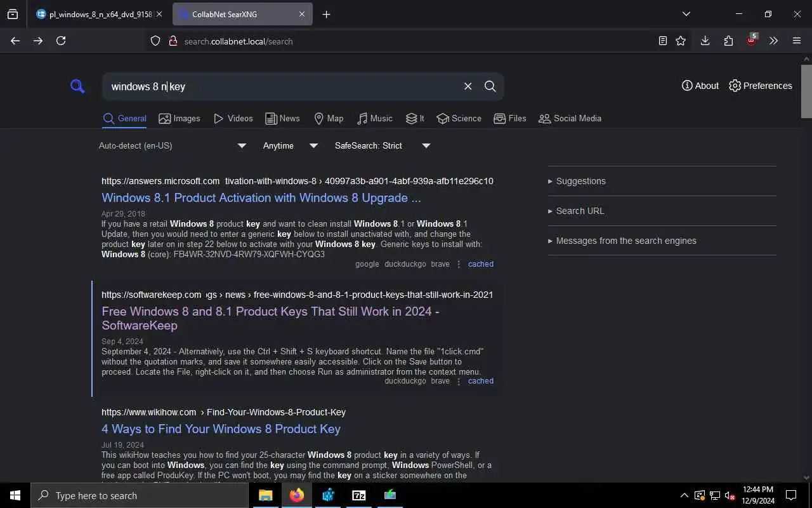Switch to the Videos tab
812x508 pixels.
click(233, 118)
